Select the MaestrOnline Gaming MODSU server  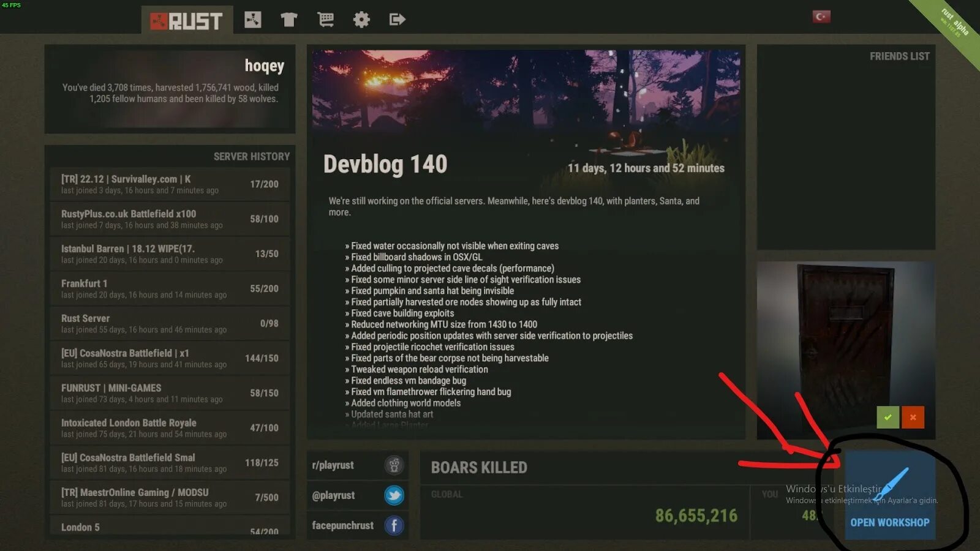tap(170, 497)
